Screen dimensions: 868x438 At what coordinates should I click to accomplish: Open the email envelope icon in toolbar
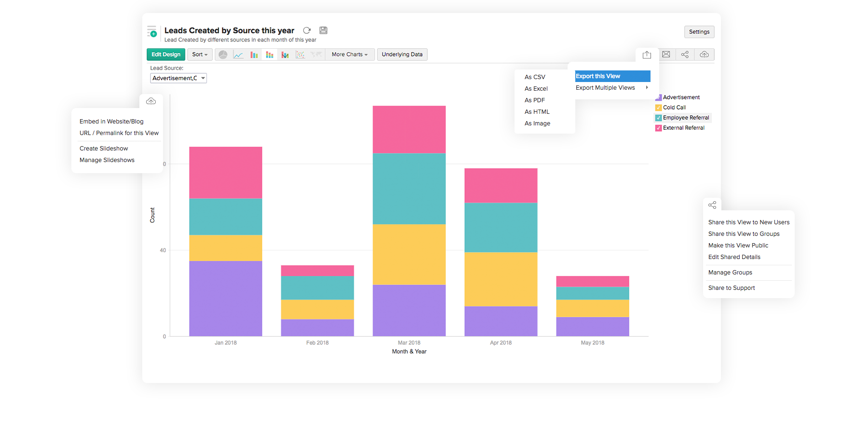666,55
